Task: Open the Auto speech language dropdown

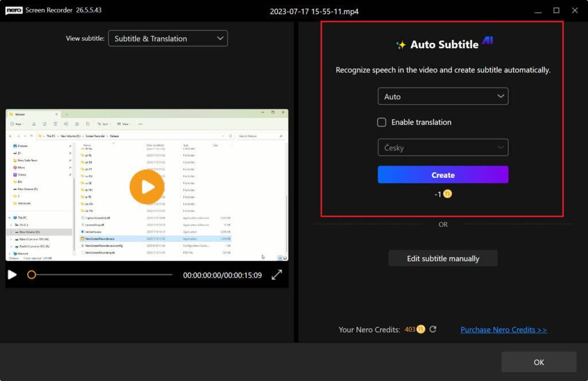Action: pyautogui.click(x=443, y=96)
